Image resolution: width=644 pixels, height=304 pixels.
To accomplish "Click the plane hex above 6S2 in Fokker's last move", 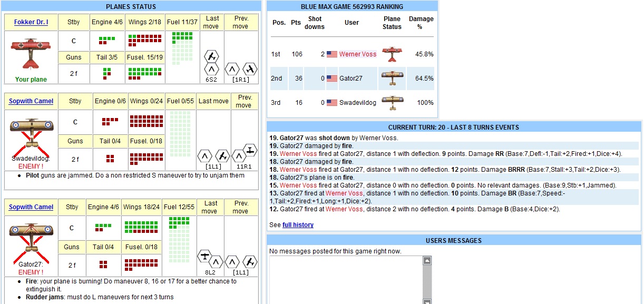I will point(211,56).
